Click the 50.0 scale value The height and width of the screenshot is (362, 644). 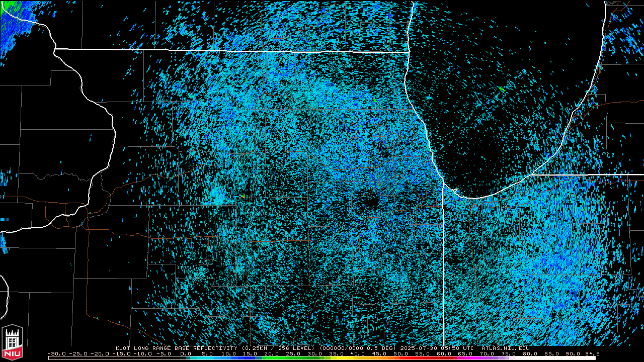tap(400, 353)
